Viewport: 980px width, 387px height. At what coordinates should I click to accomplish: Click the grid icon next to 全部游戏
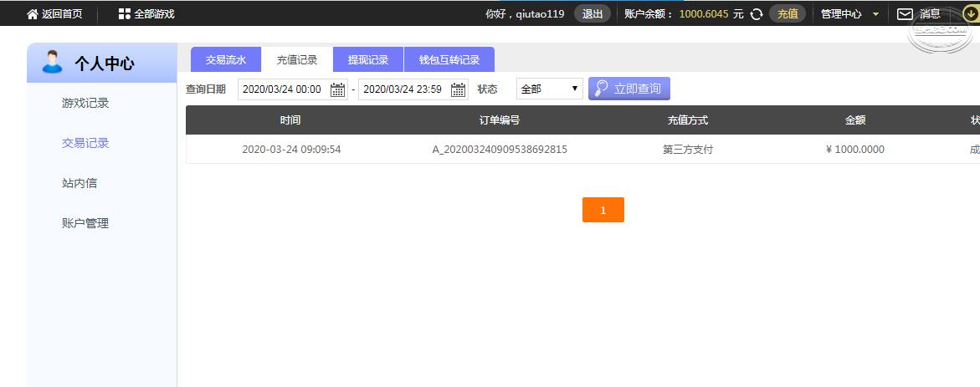click(125, 13)
